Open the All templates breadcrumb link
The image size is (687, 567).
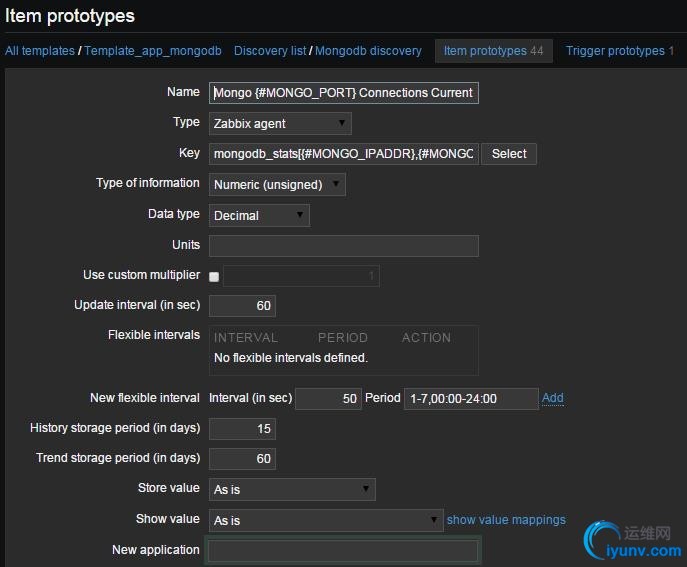tap(40, 51)
